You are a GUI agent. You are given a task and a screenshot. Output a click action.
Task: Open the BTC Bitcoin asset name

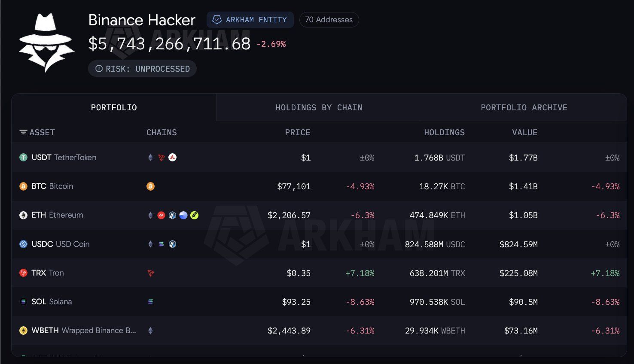click(x=52, y=186)
